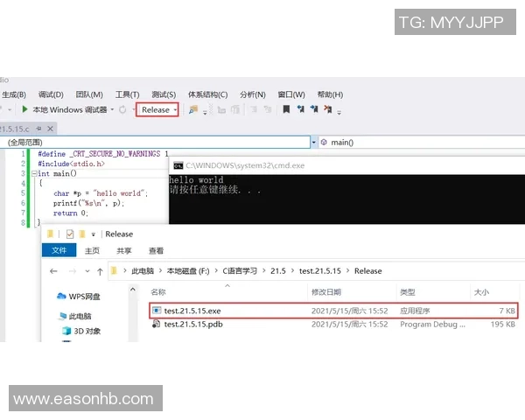Open bookmark toolbar overflow options arrow
This screenshot has height=420, width=525.
click(339, 113)
